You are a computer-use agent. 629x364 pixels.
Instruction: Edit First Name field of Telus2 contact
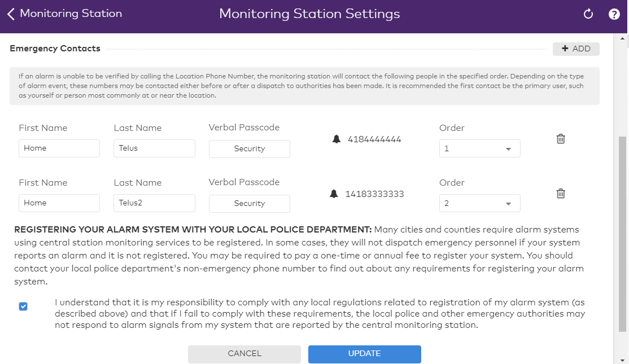click(x=59, y=203)
